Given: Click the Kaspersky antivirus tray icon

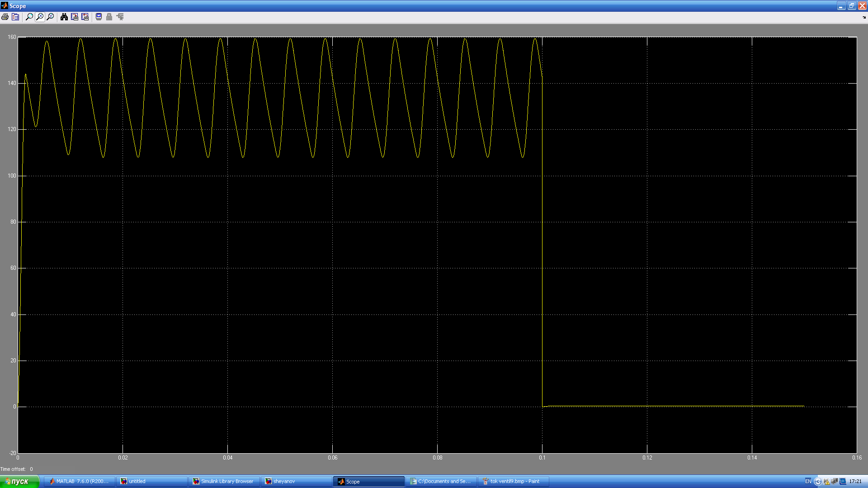Looking at the screenshot, I should point(827,482).
